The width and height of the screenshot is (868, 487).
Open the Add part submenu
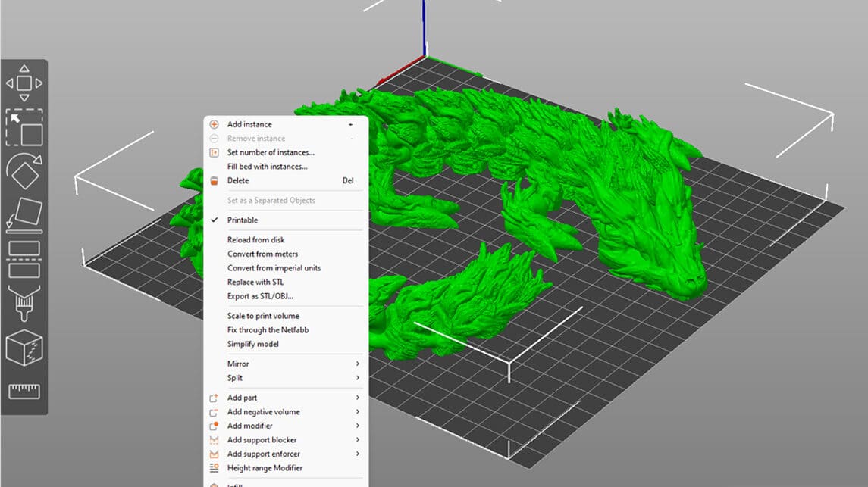(286, 398)
